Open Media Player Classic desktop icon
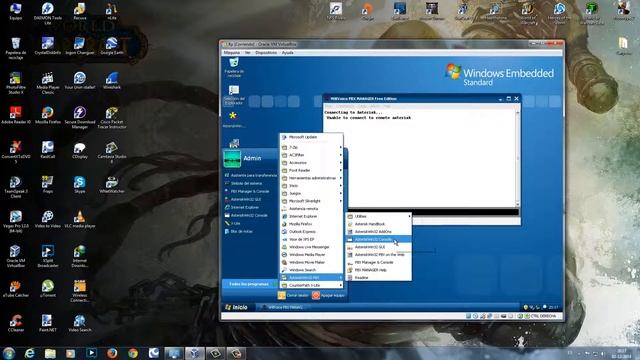The height and width of the screenshot is (360, 640). pyautogui.click(x=48, y=83)
